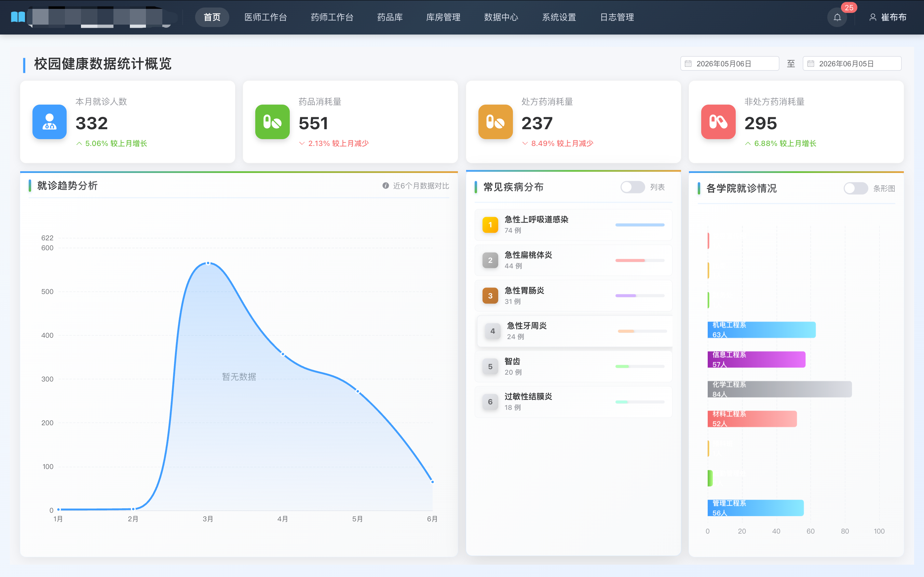Open 日志管理 menu

(x=617, y=17)
